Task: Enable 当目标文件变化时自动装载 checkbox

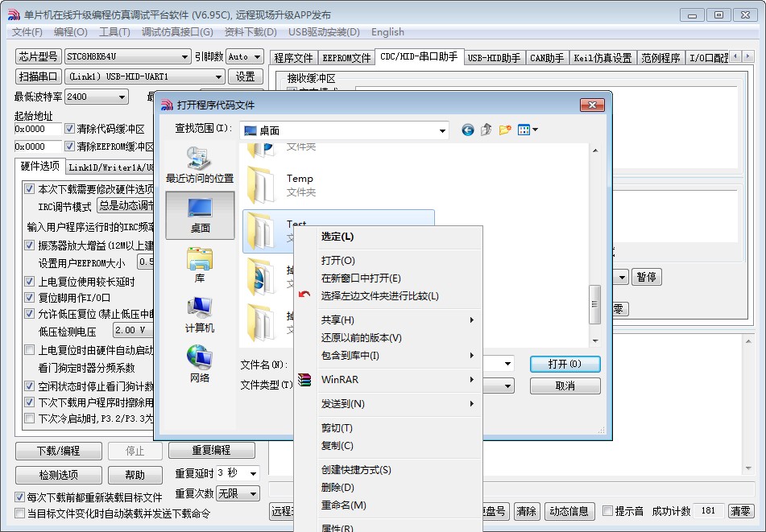Action: 19,513
